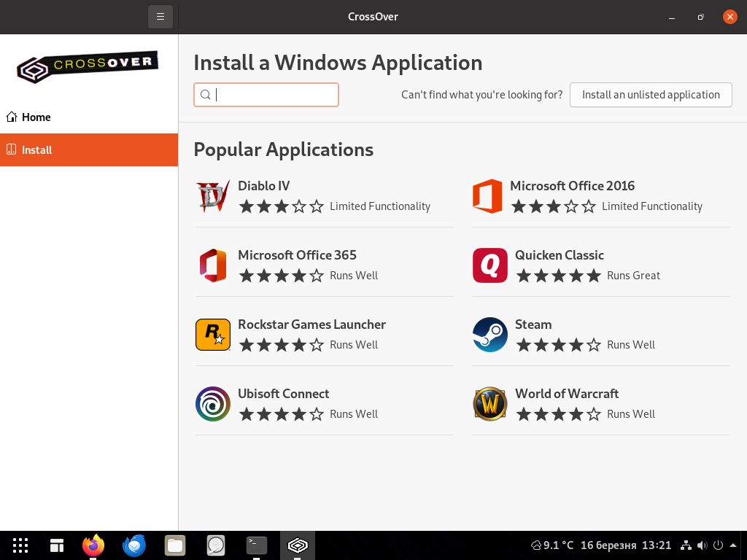Screen dimensions: 747x560
Task: Click Install an unlisted application button
Action: click(x=651, y=95)
